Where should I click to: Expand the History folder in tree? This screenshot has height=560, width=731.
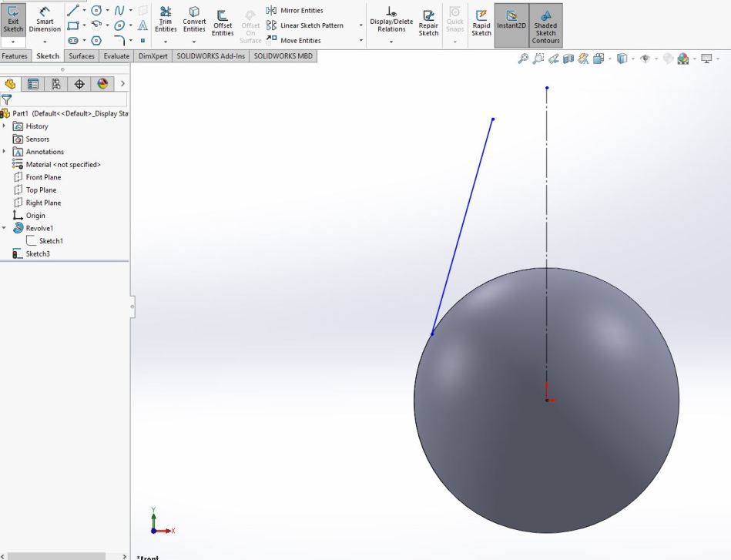pos(5,126)
